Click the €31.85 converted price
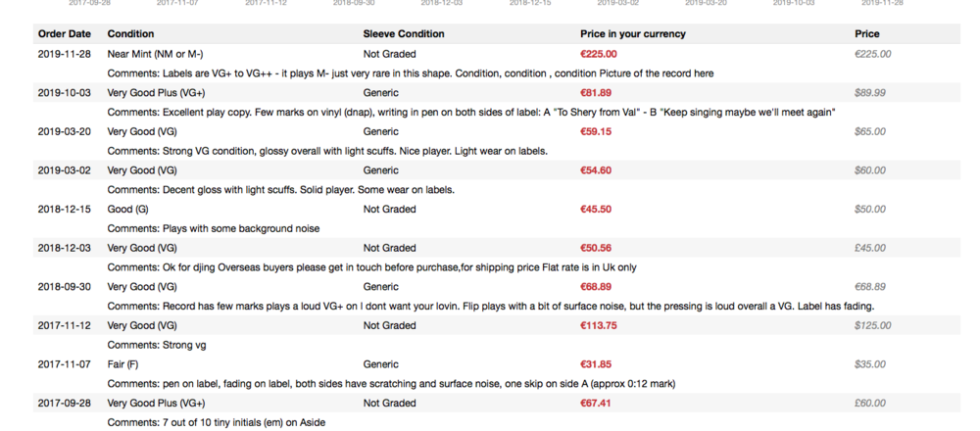Image resolution: width=980 pixels, height=431 pixels. pos(596,364)
